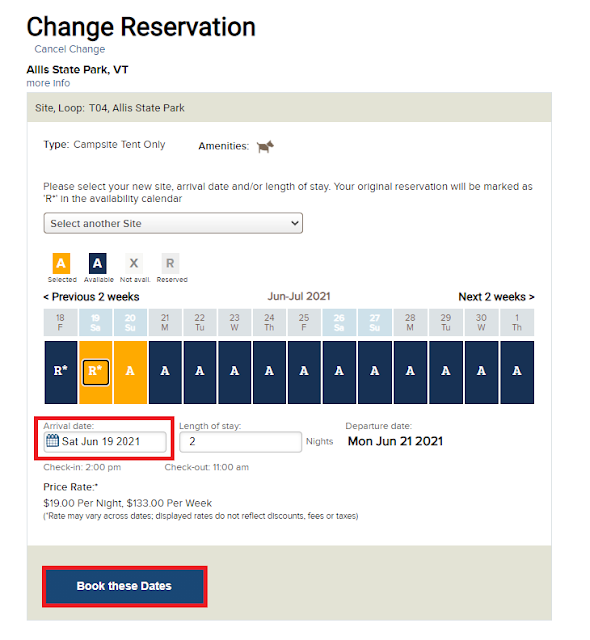
Task: Select the R* cell for Friday June 18
Action: coord(61,372)
